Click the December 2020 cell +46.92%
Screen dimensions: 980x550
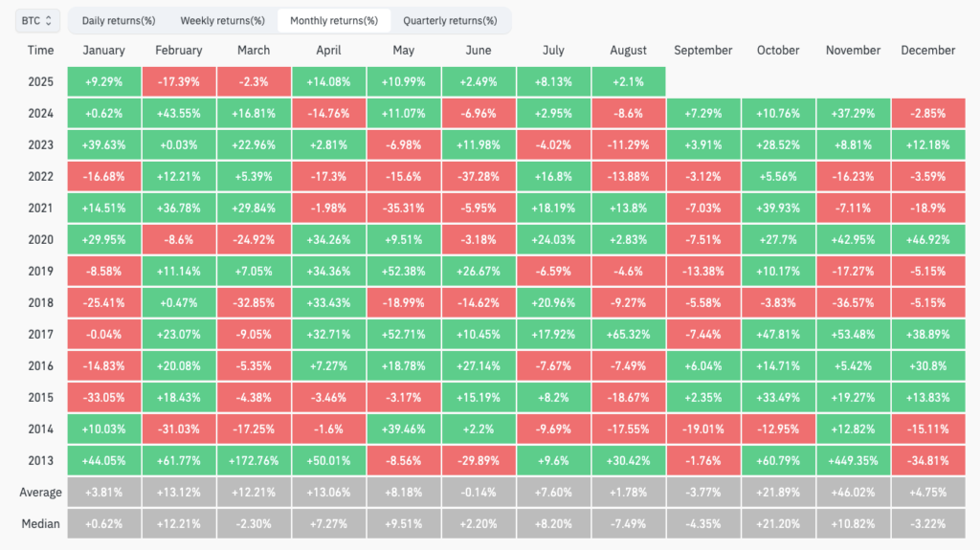pos(927,239)
